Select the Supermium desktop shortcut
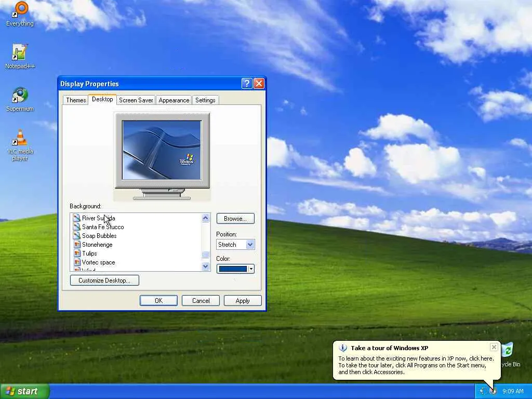 point(20,99)
